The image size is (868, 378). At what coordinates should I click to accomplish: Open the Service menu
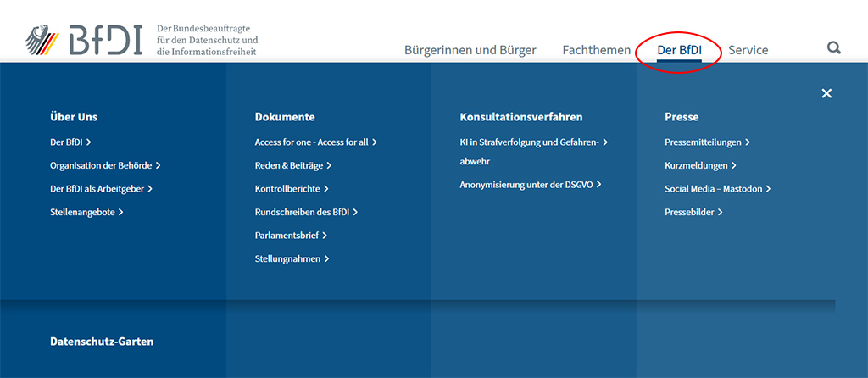pos(748,50)
